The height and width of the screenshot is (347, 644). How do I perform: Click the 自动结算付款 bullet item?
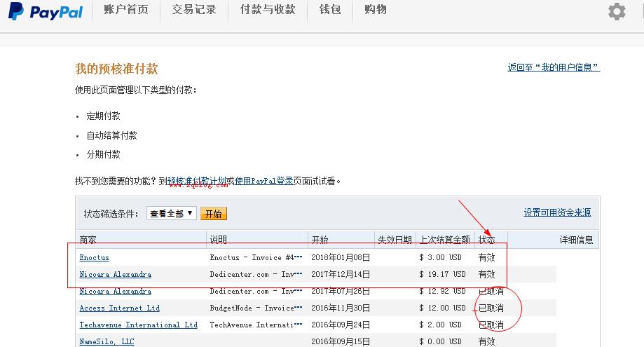[111, 135]
